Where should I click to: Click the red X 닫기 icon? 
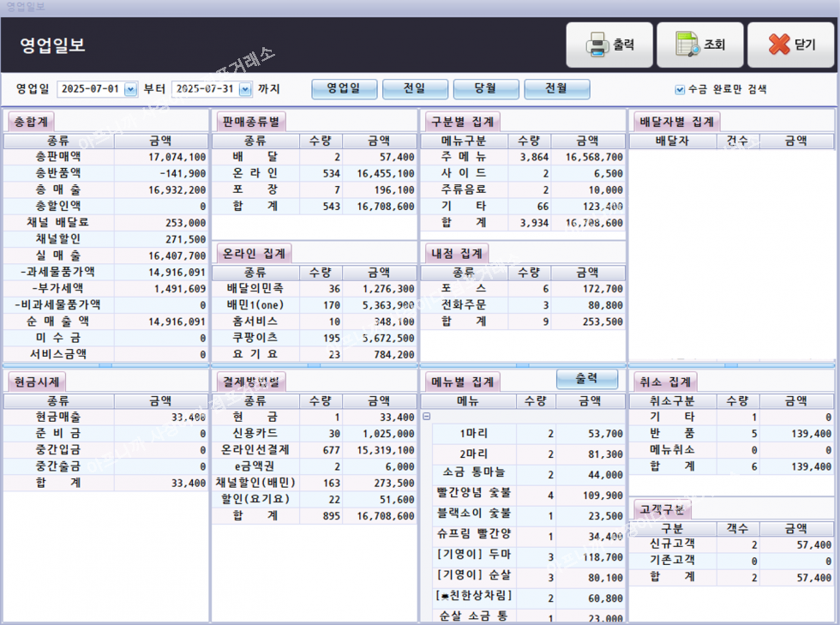coord(778,45)
